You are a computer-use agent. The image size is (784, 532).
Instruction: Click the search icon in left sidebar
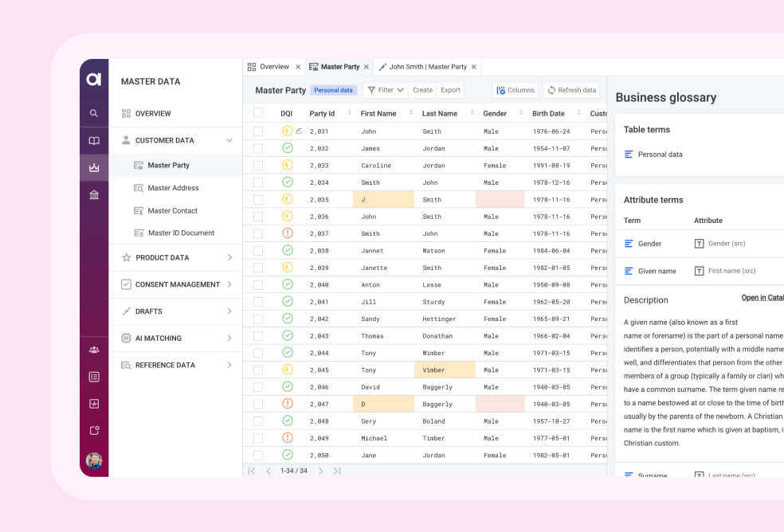[94, 113]
